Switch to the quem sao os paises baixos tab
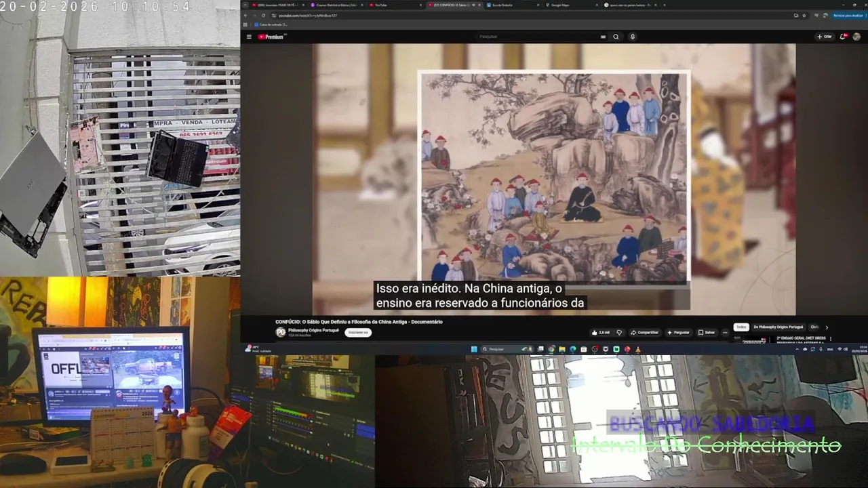Image resolution: width=868 pixels, height=488 pixels. tap(629, 5)
